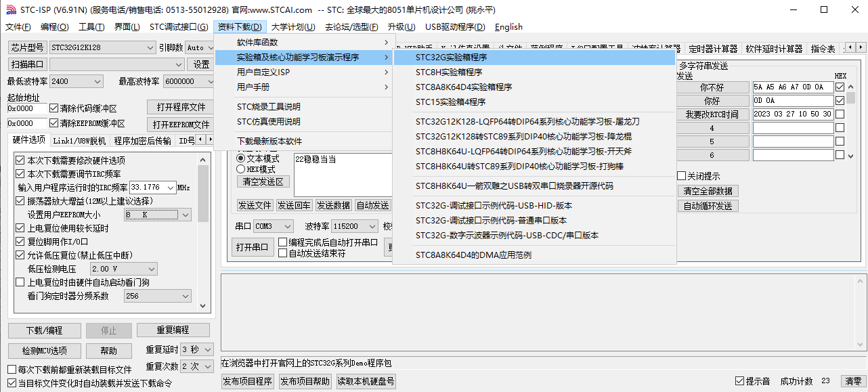Click the first 起始地址 0x0000 field
Screen dimensions: 868x392
tap(27, 108)
